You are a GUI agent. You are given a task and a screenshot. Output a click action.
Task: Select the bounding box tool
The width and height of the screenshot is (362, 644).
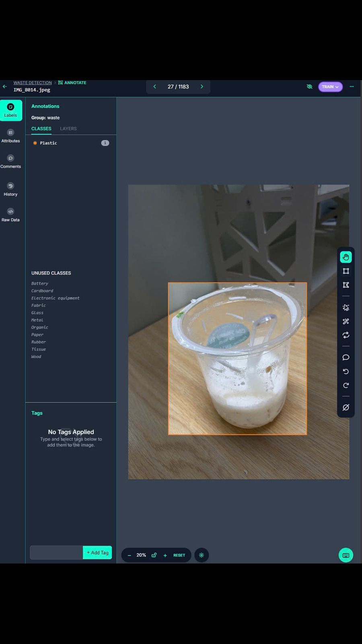coord(346,271)
